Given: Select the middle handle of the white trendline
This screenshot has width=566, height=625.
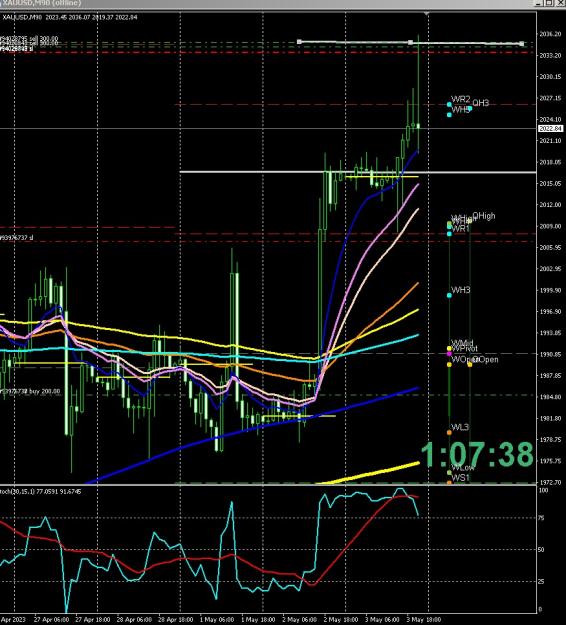Looking at the screenshot, I should coord(411,42).
